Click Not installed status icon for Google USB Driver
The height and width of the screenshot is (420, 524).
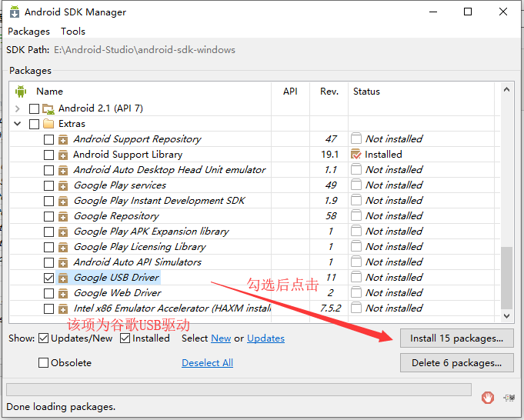(x=356, y=277)
